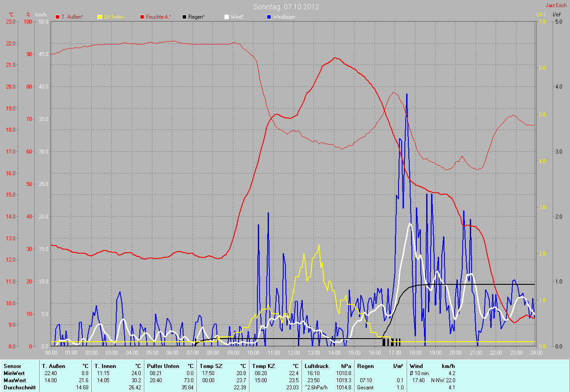Click the "Temp SZ" column header
The width and height of the screenshot is (570, 392).
[x=210, y=366]
